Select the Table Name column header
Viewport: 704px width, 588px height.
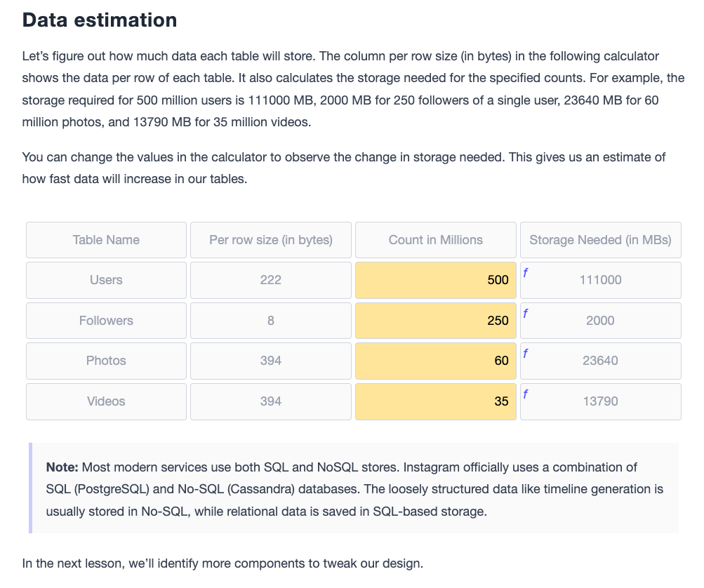pyautogui.click(x=106, y=240)
